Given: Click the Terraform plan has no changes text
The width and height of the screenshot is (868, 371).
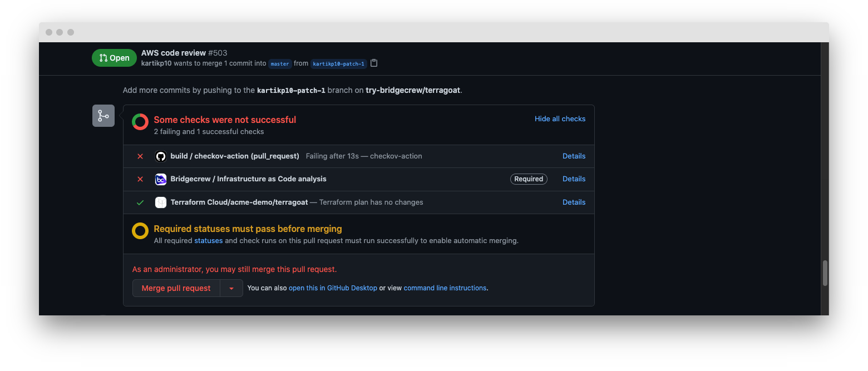Looking at the screenshot, I should (371, 202).
